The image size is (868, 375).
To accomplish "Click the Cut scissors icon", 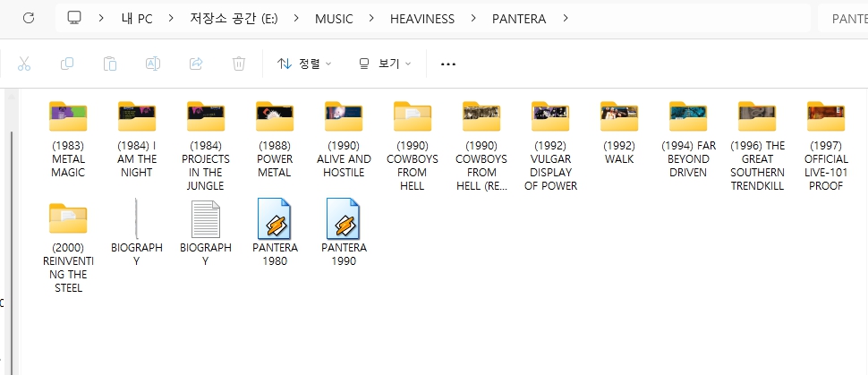I will click(24, 64).
